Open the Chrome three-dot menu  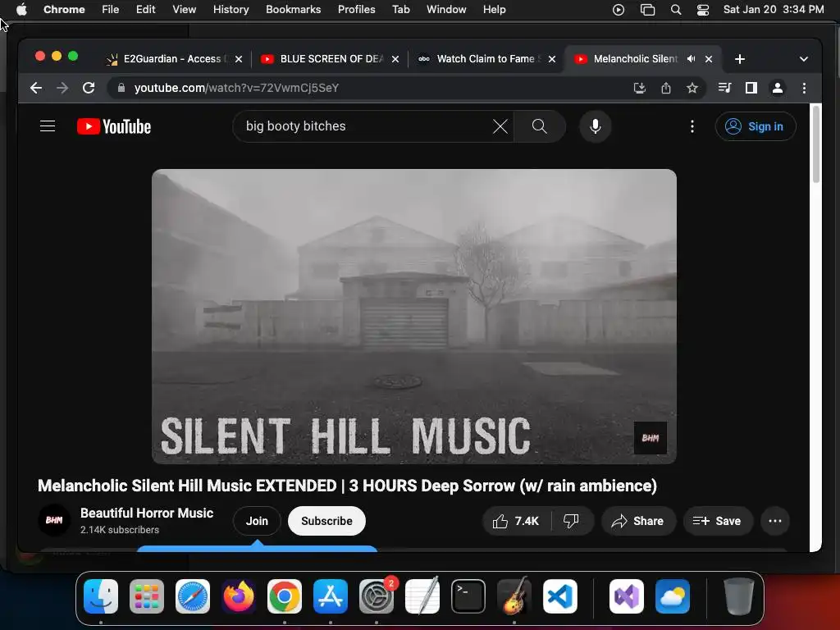tap(804, 88)
